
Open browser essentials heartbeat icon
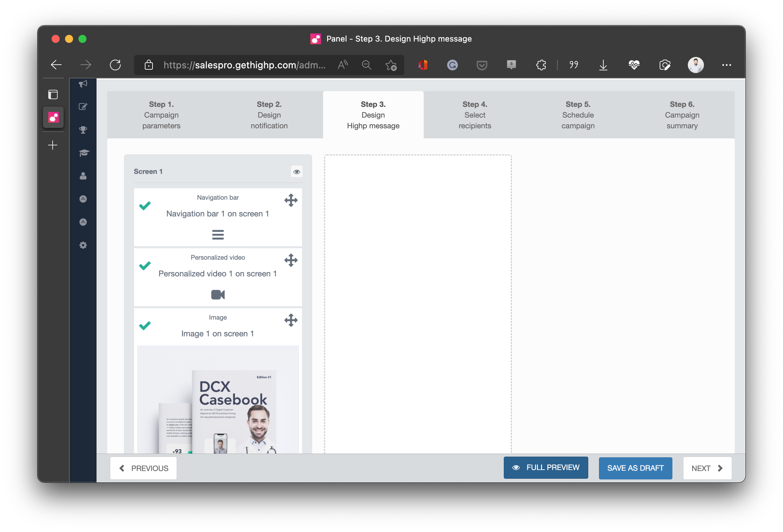(634, 65)
